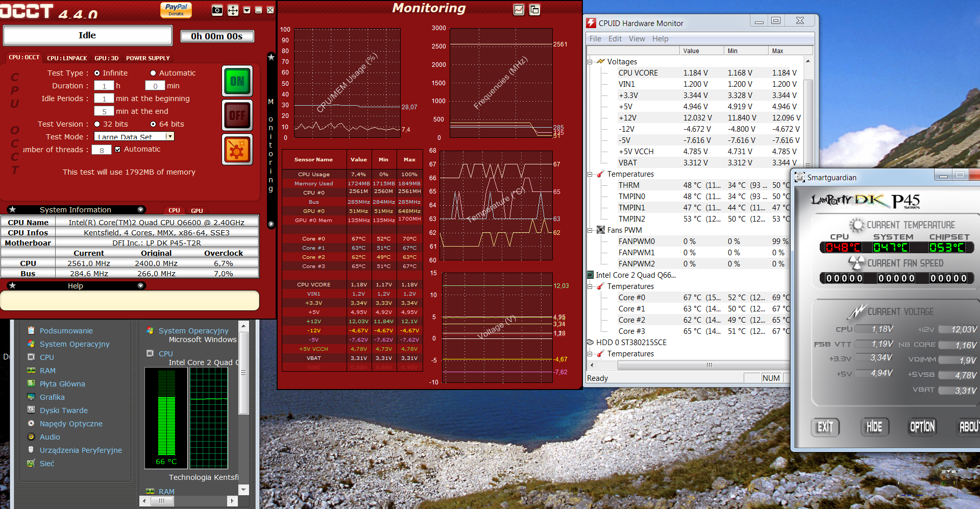
Task: Select the Automatic test type radio
Action: (x=153, y=73)
